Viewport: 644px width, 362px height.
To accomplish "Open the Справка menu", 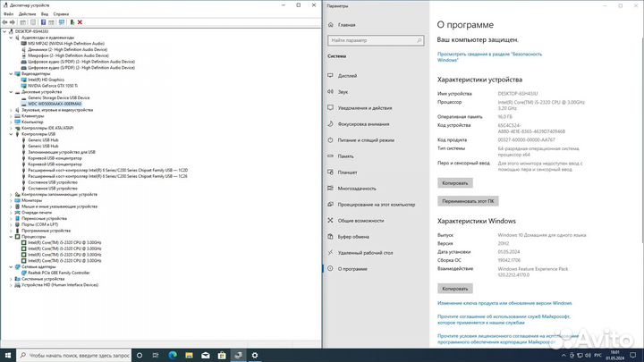I will tap(61, 14).
